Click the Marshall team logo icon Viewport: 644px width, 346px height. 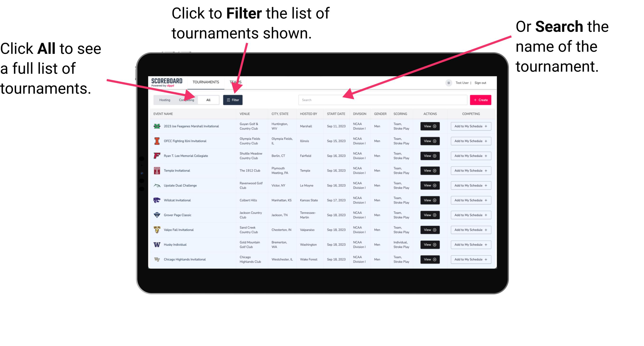[x=156, y=126]
